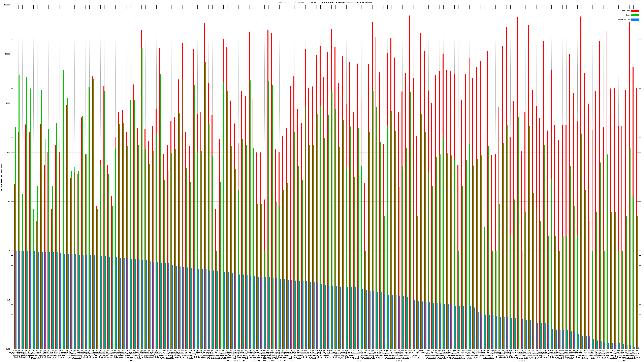Click the RBL Statistics chart title
This screenshot has height=362, width=644.
point(325,2)
